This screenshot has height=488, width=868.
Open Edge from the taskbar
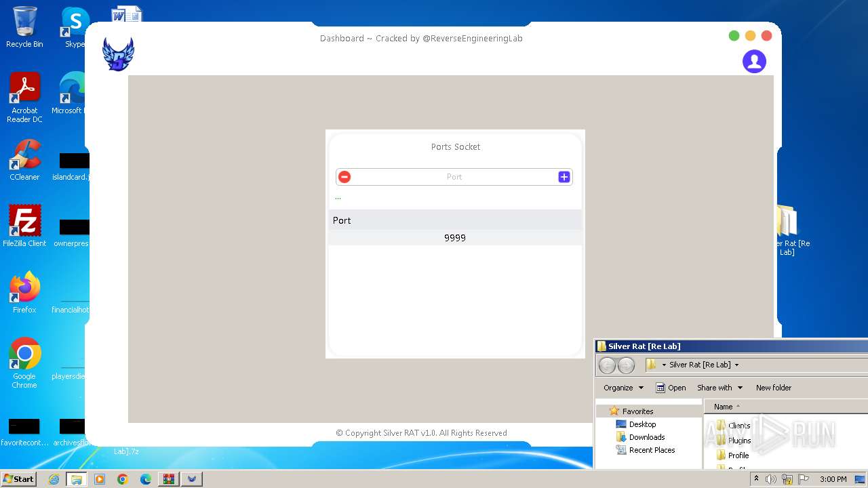point(145,479)
